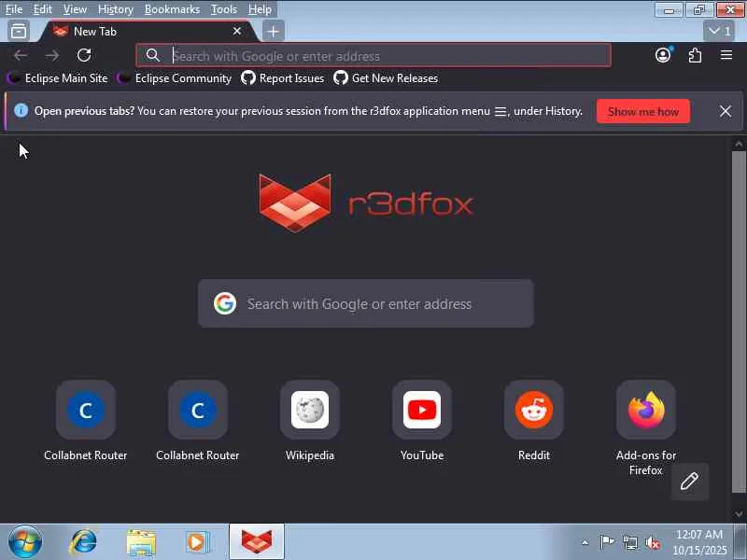The height and width of the screenshot is (560, 747).
Task: Open the Help menu
Action: [x=260, y=9]
